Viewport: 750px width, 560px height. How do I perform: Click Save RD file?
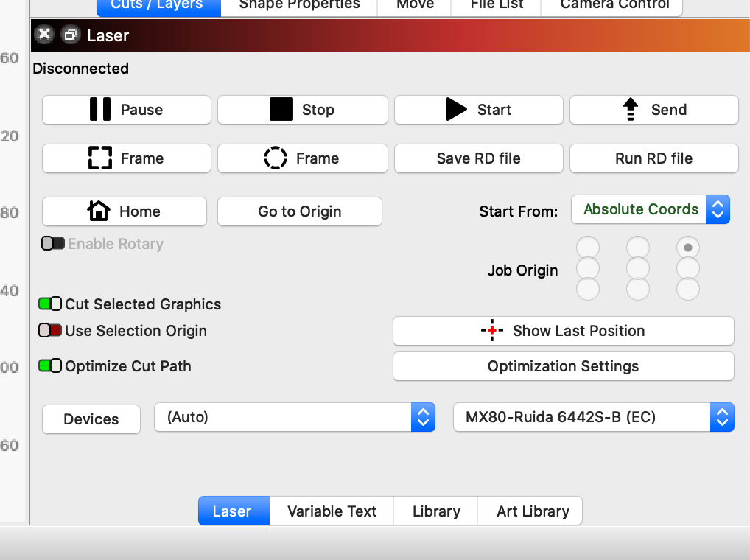[x=478, y=158]
